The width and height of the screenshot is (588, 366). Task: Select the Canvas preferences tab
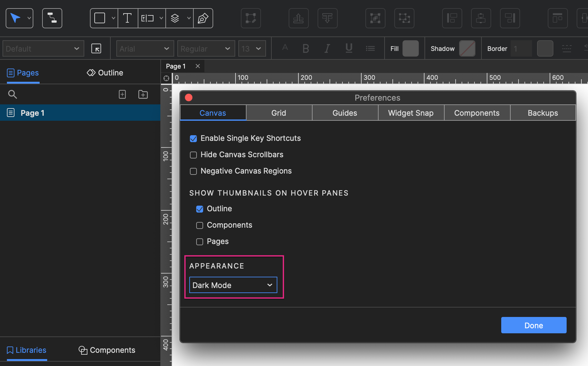(x=213, y=113)
